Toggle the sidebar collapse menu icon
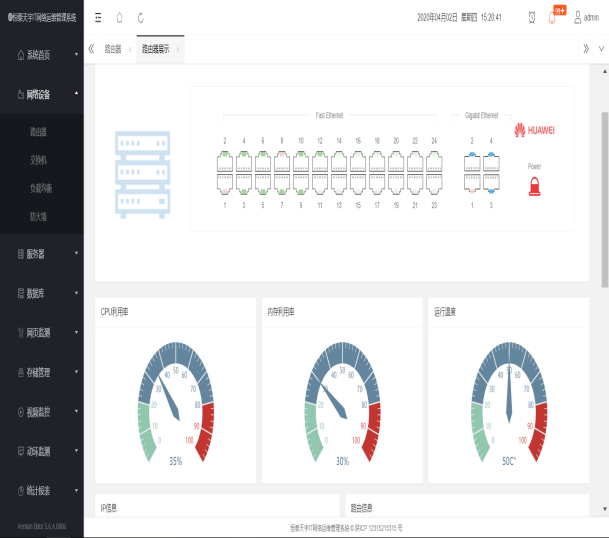This screenshot has width=609, height=538. pyautogui.click(x=98, y=17)
